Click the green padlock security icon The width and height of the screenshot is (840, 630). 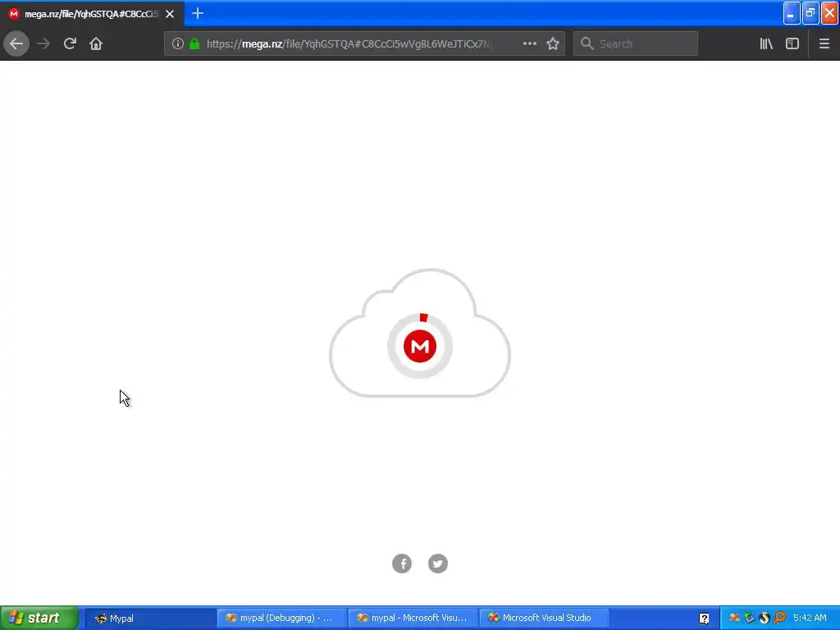pyautogui.click(x=194, y=43)
